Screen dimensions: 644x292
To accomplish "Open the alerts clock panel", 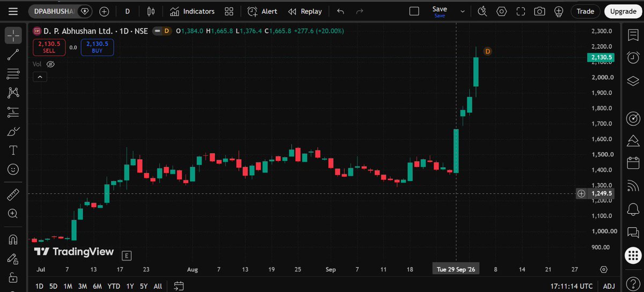I will pos(633,58).
